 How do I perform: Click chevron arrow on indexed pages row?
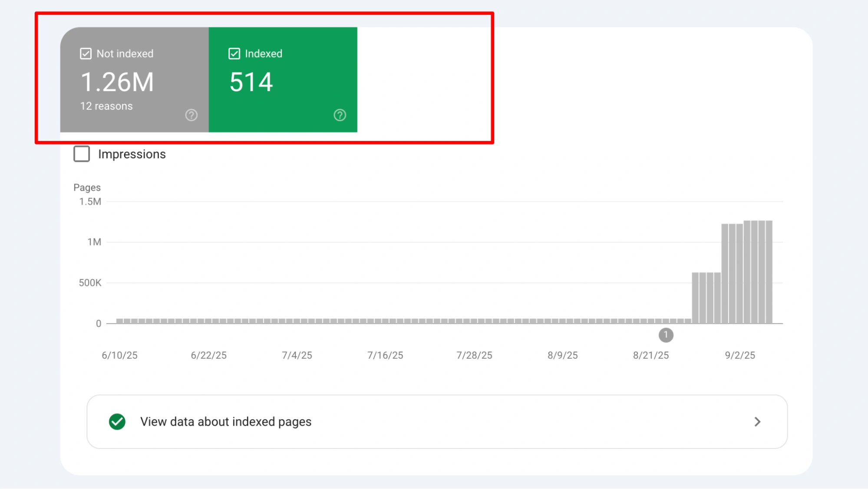(x=757, y=422)
